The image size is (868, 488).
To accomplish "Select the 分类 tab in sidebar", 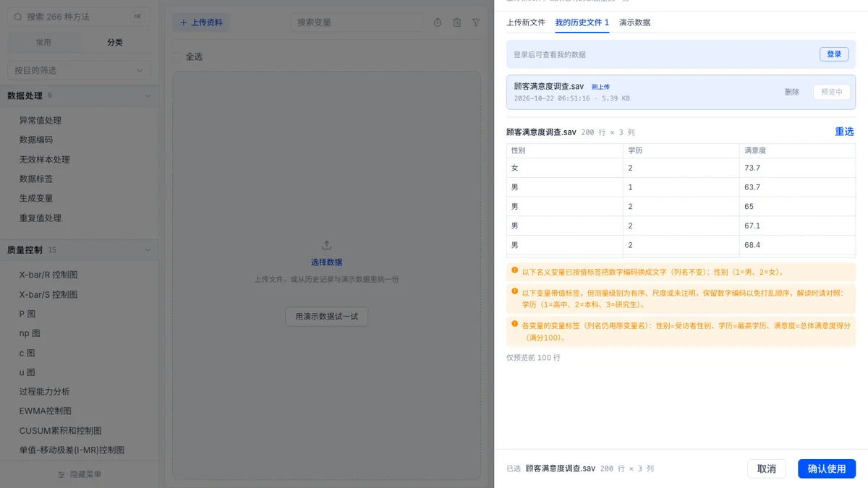I will click(115, 43).
